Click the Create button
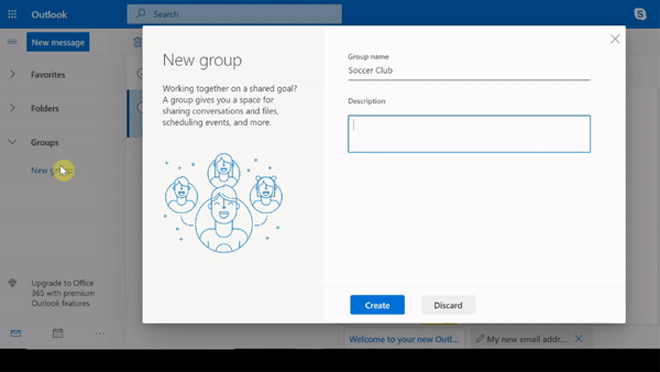660x372 pixels. point(377,305)
